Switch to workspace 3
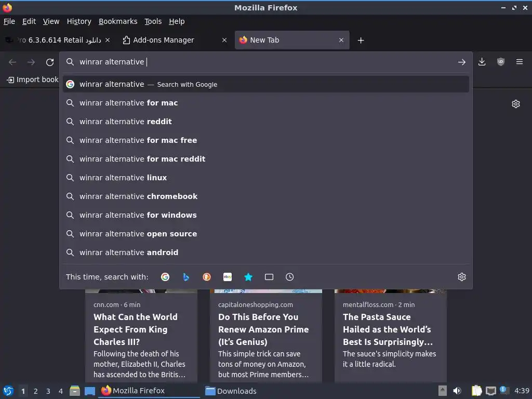The height and width of the screenshot is (399, 532). (x=48, y=391)
